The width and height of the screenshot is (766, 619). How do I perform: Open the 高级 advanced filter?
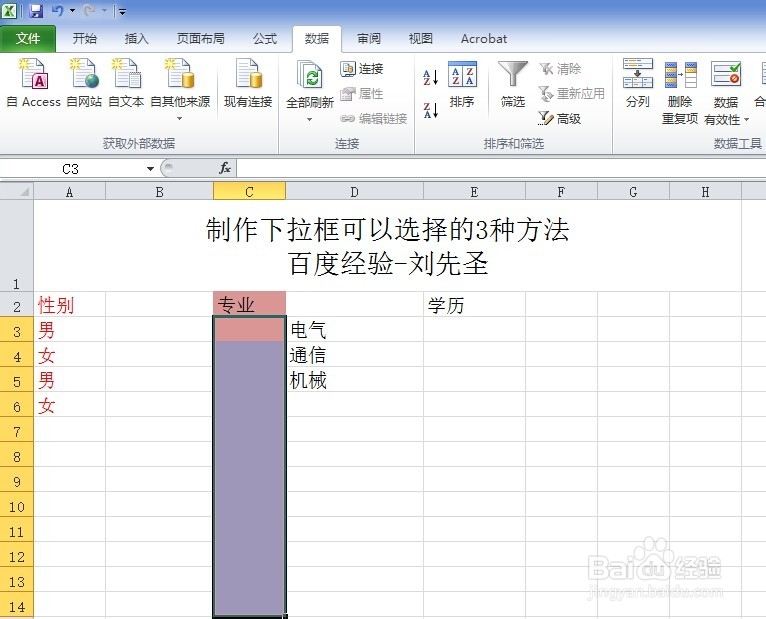560,118
